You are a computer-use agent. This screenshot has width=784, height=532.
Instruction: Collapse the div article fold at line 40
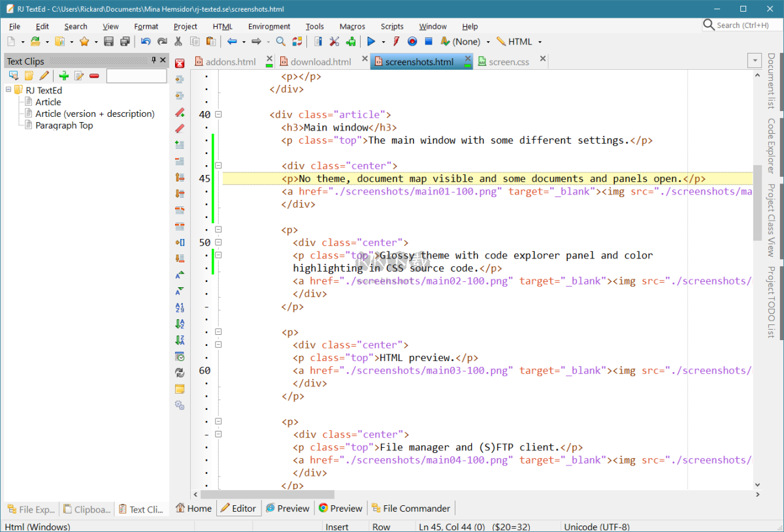(x=218, y=114)
